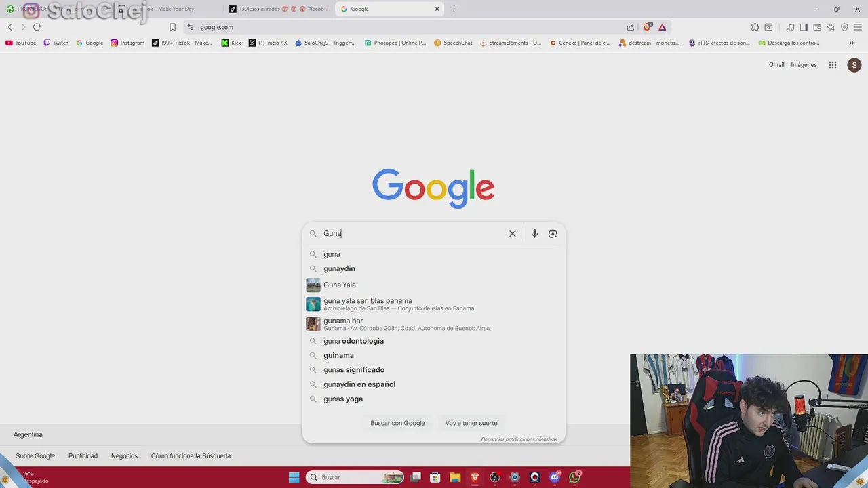Image resolution: width=868 pixels, height=488 pixels.
Task: Click in the Google search input field
Action: point(414,233)
